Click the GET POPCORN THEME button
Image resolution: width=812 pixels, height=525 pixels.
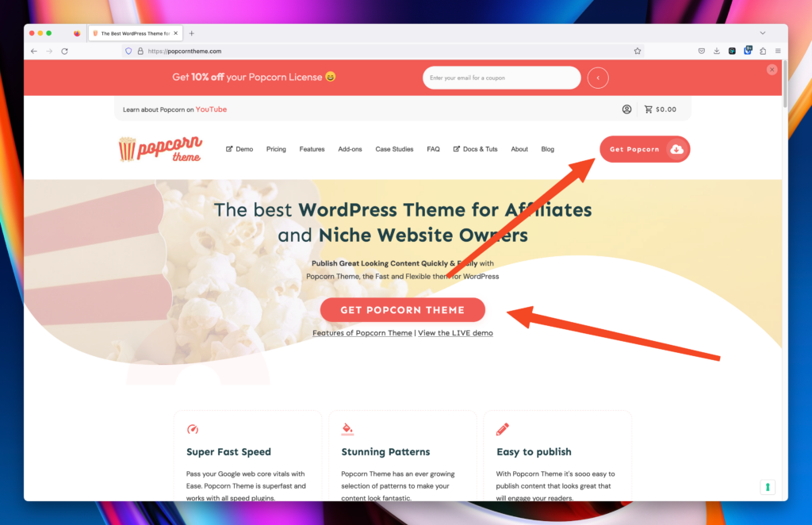(402, 309)
